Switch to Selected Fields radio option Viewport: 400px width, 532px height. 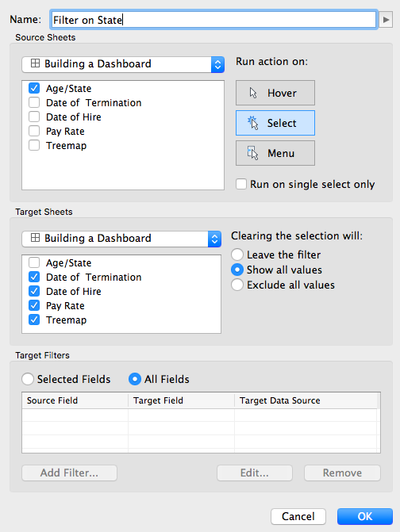point(28,379)
